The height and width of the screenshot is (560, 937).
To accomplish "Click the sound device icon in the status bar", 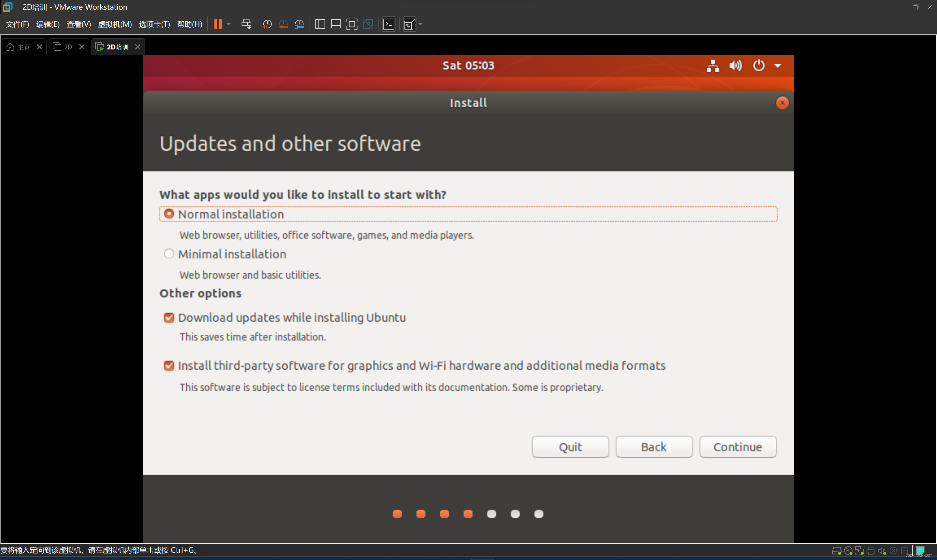I will (882, 551).
